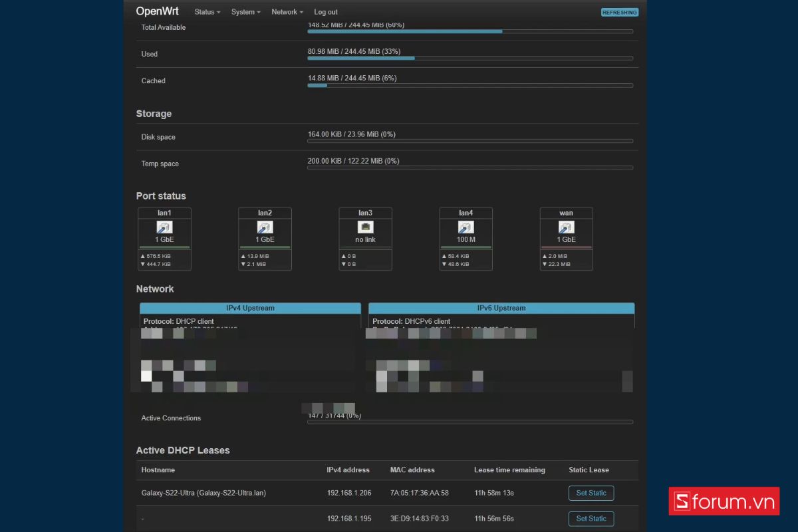Select IP address 192.168.1.195
This screenshot has width=798, height=532.
348,518
